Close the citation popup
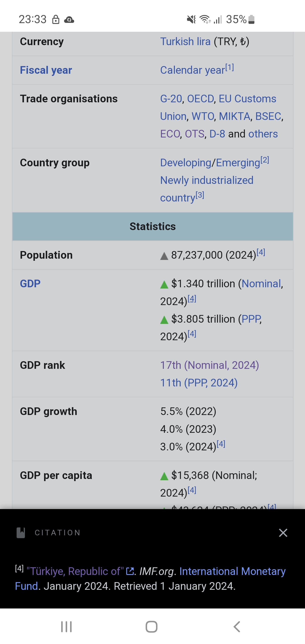Image resolution: width=305 pixels, height=644 pixels. pos(283,533)
